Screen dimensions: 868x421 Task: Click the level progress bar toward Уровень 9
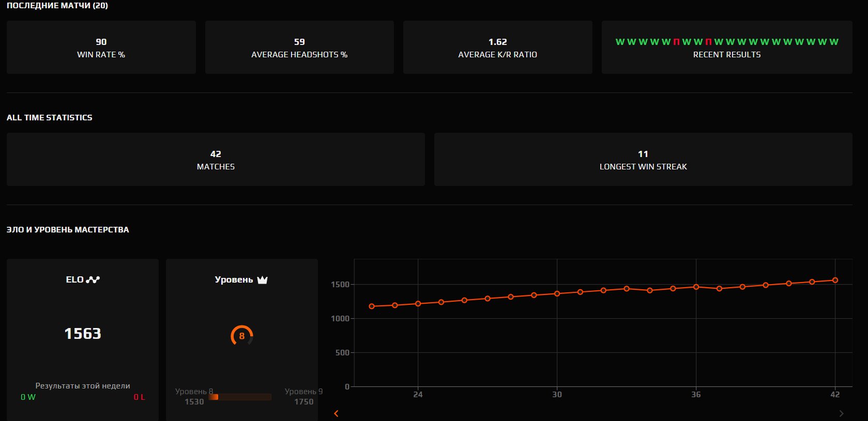coord(240,397)
